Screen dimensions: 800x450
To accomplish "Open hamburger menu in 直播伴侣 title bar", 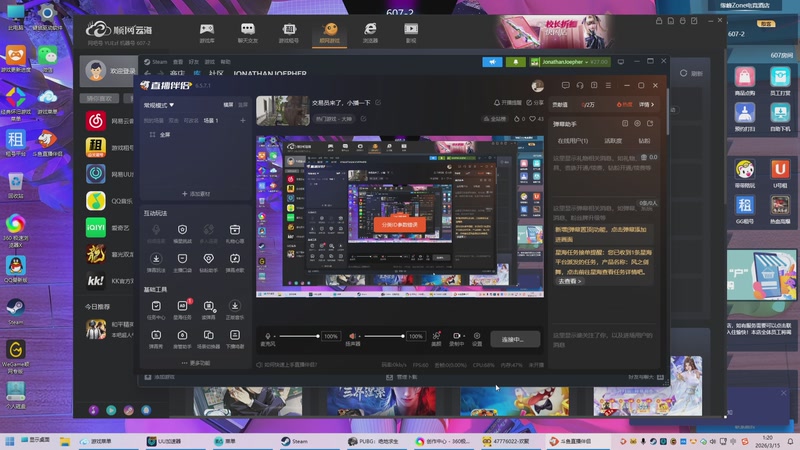I will [x=608, y=86].
